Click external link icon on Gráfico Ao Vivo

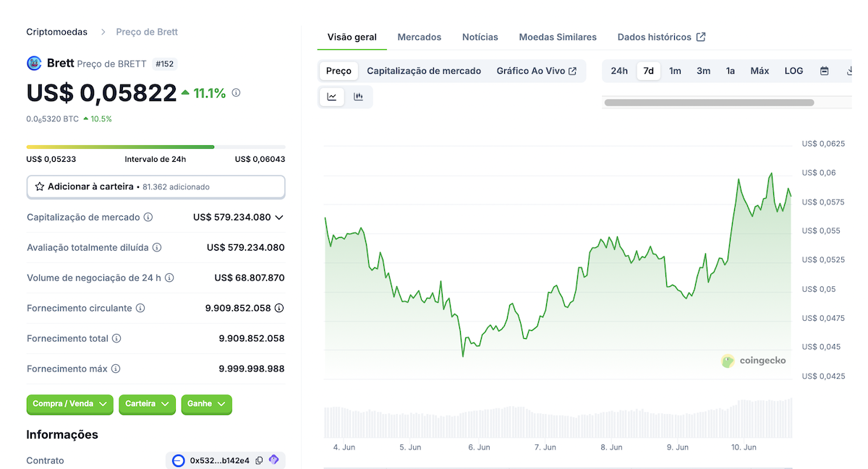pyautogui.click(x=573, y=71)
